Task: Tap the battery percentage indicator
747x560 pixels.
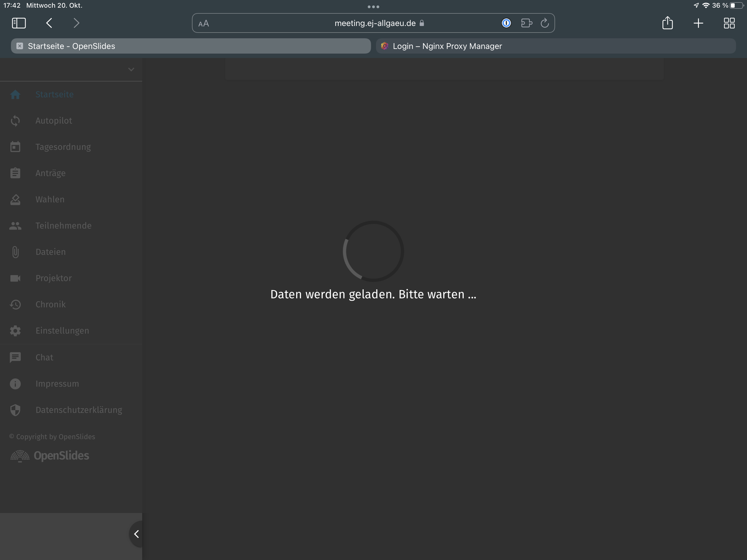Action: (x=720, y=5)
